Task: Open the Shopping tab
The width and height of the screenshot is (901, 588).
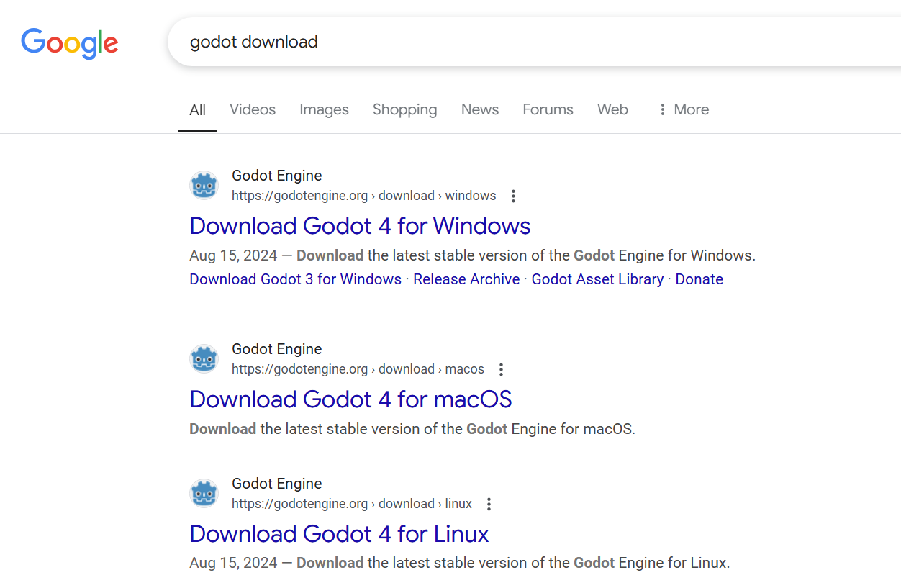Action: click(404, 109)
